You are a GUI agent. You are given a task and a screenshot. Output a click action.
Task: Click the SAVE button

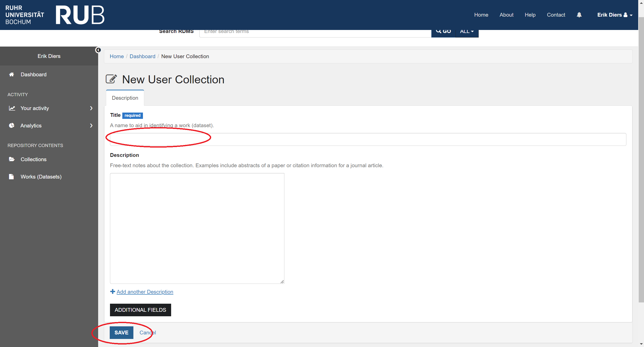pyautogui.click(x=122, y=332)
